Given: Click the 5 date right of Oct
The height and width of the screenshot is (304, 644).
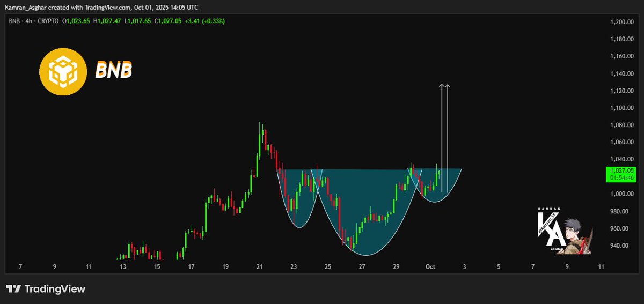Looking at the screenshot, I should pyautogui.click(x=499, y=266).
